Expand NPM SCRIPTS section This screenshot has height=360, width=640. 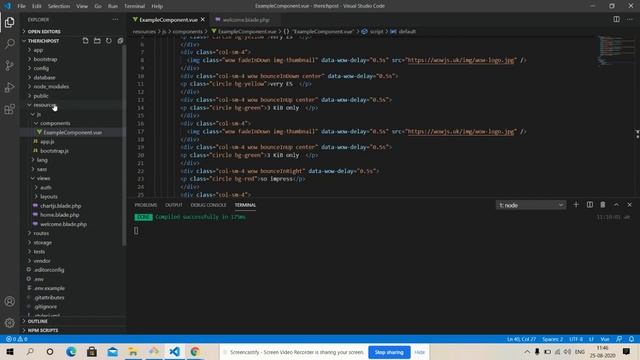tap(43, 330)
